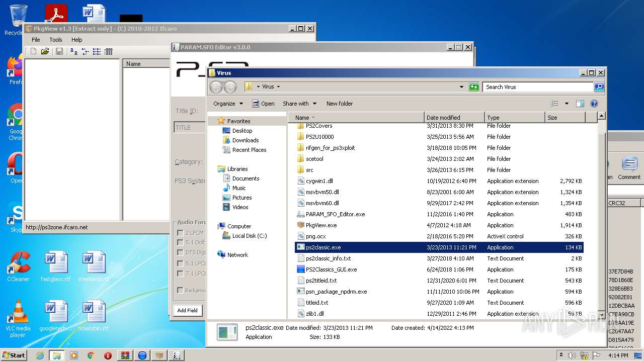Viewport: 644px width, 362px height.
Task: Sort by Size column header
Action: coord(565,118)
